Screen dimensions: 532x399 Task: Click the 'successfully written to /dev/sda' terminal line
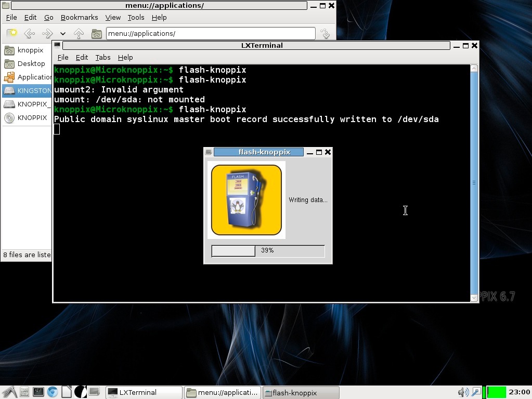246,119
